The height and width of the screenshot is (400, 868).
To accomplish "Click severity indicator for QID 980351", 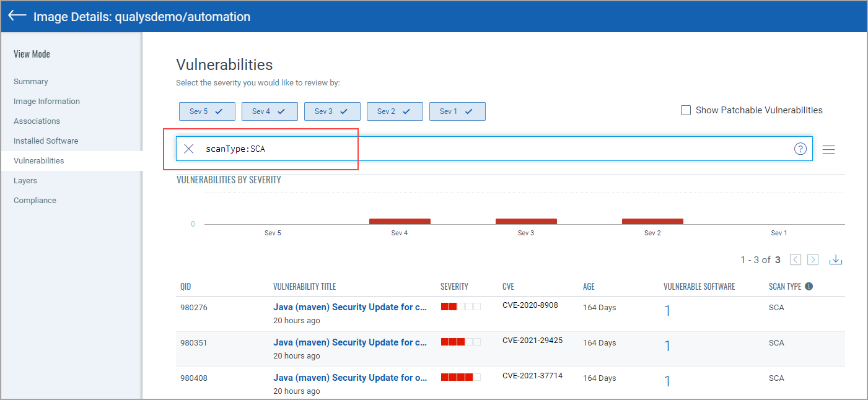I will [460, 342].
